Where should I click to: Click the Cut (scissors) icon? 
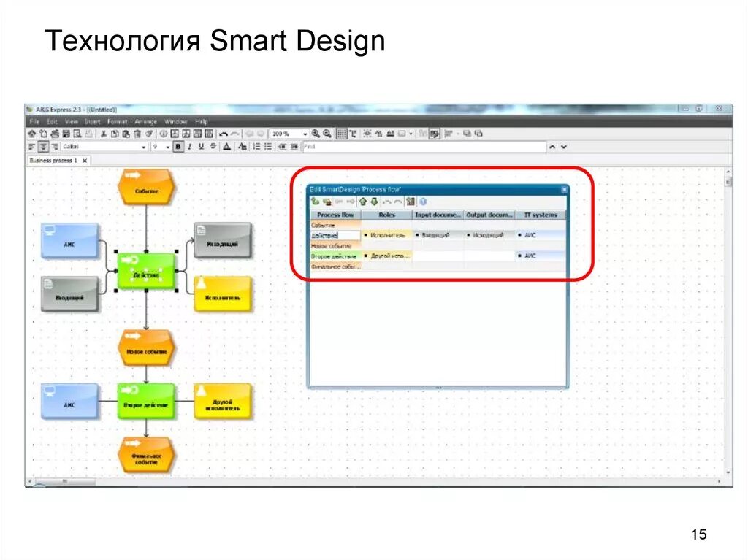pos(103,134)
